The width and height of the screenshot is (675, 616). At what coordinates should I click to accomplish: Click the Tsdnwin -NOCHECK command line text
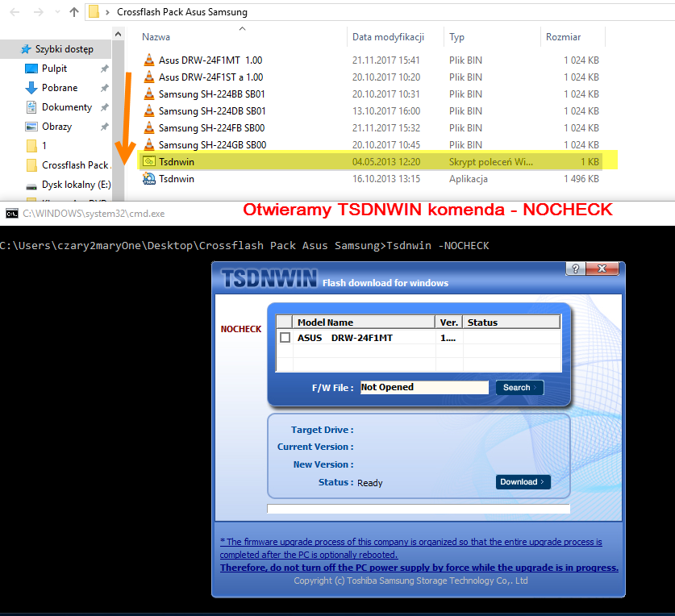[x=438, y=245]
